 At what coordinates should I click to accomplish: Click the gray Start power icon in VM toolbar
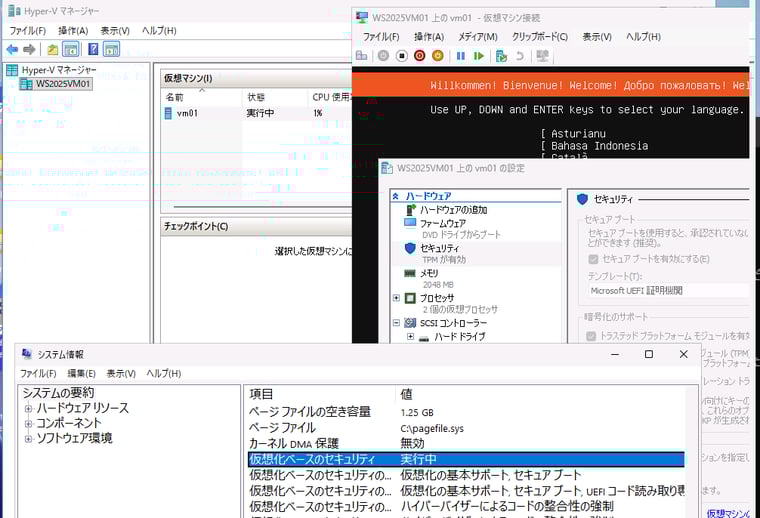[383, 56]
